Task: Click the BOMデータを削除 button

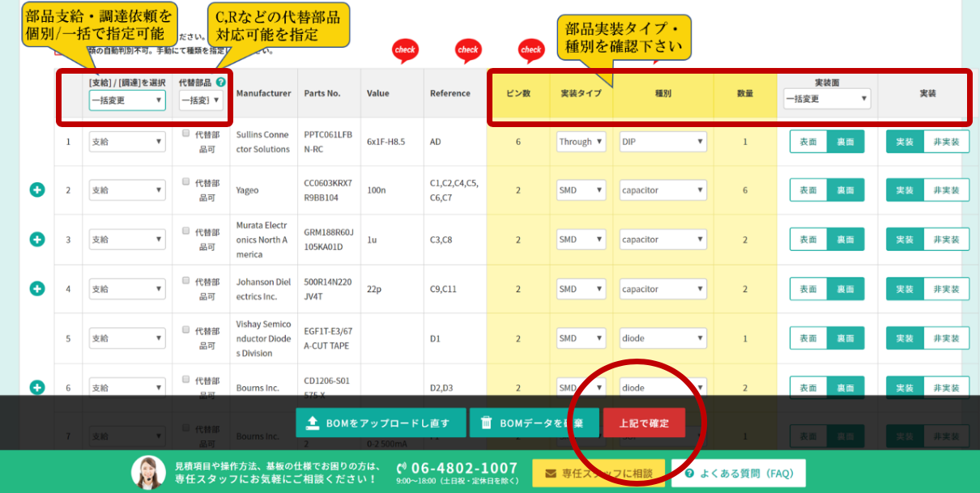Action: click(x=534, y=423)
